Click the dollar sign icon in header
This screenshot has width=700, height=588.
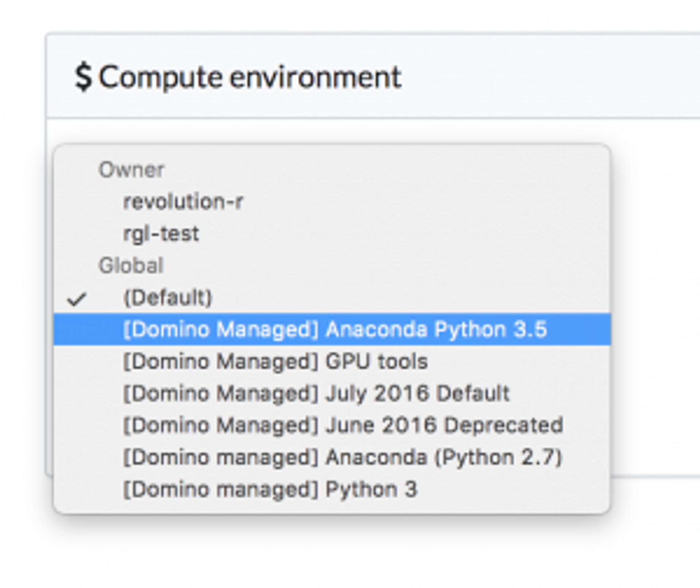pos(83,77)
